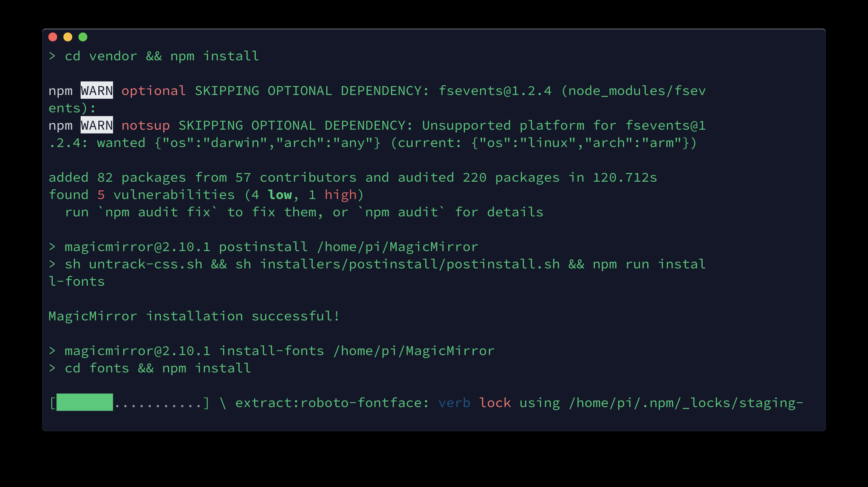Screen dimensions: 868x487
Task: Click the 'extract:roboto-fontface:' status text
Action: 332,403
